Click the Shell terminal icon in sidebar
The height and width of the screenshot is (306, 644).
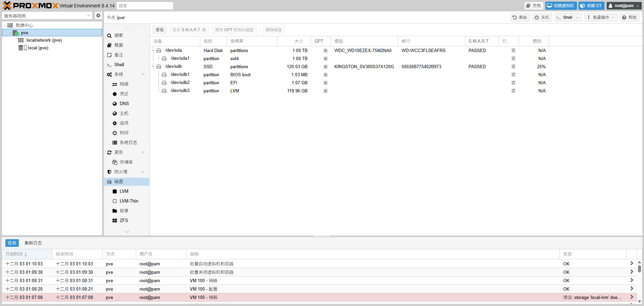tap(109, 65)
